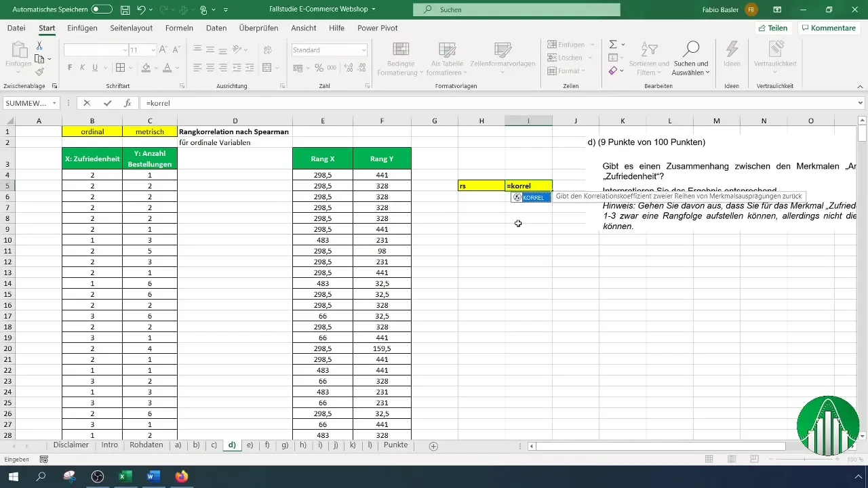The image size is (868, 488).
Task: Click the font color A swatch
Action: (x=166, y=68)
